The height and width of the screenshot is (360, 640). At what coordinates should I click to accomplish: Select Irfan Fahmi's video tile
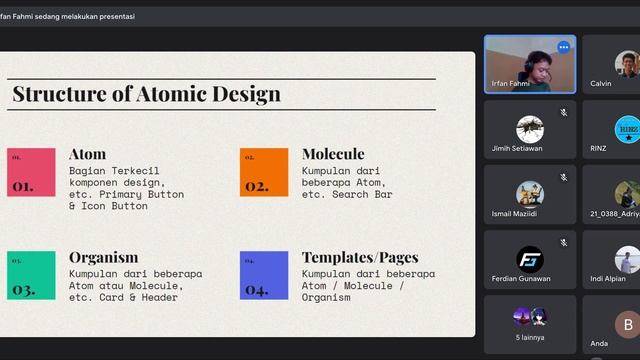tap(530, 64)
